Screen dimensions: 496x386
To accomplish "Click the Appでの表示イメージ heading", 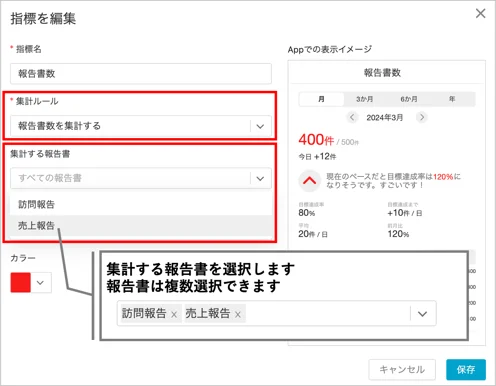I will [x=330, y=50].
